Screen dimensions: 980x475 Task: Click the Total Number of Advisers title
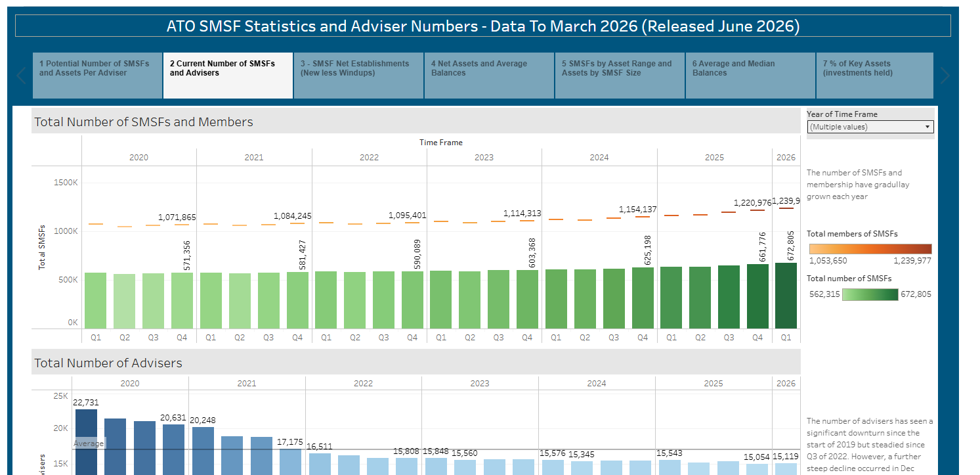(x=108, y=363)
